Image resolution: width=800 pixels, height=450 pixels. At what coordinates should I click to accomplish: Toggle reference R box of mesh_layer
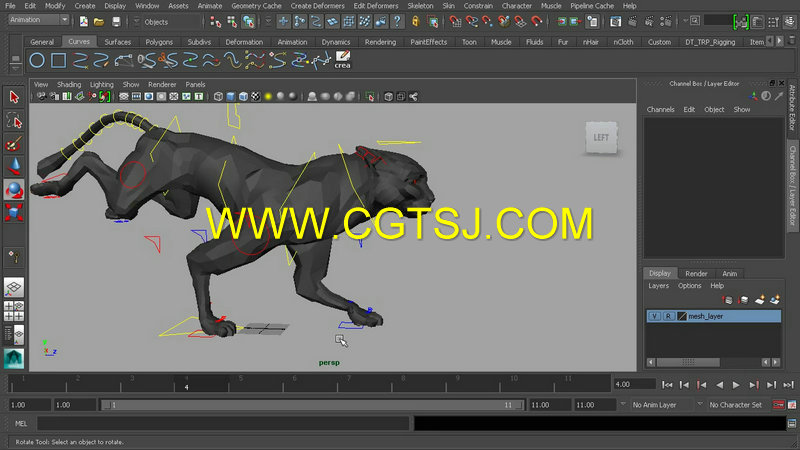[x=668, y=316]
